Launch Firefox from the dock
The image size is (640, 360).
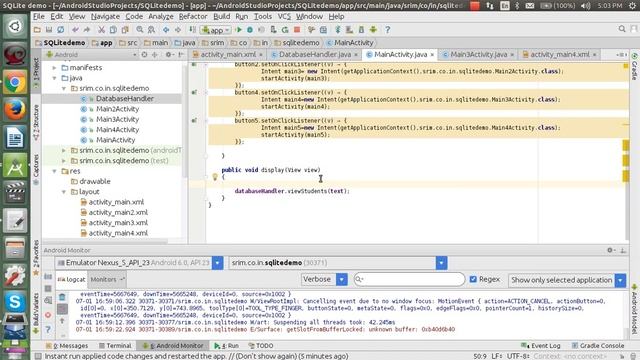pyautogui.click(x=15, y=109)
